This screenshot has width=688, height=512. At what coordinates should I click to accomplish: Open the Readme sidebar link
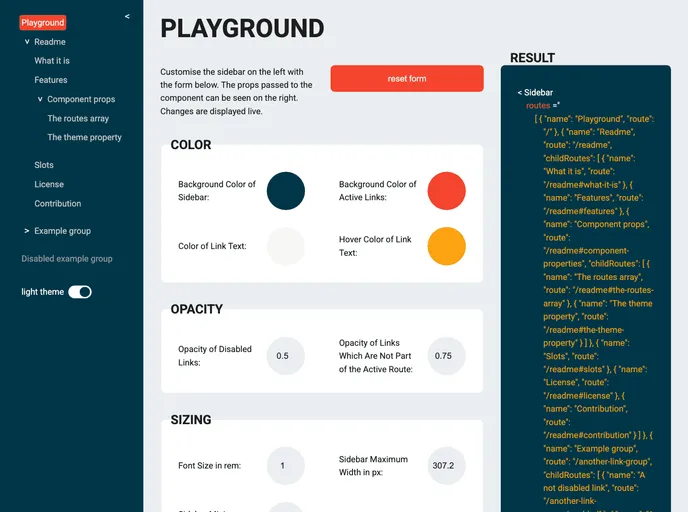(50, 42)
